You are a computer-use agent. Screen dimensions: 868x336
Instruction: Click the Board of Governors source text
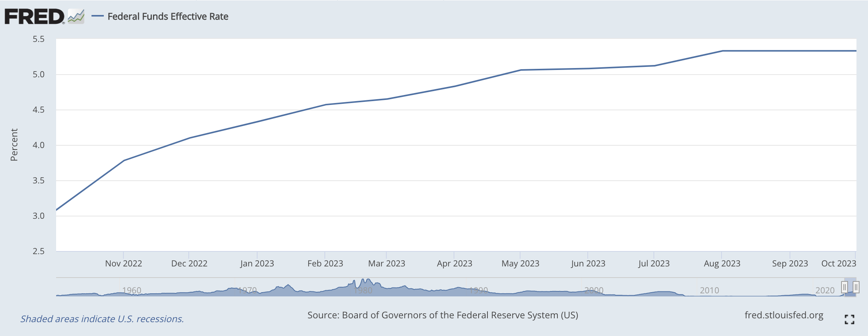[x=442, y=315]
